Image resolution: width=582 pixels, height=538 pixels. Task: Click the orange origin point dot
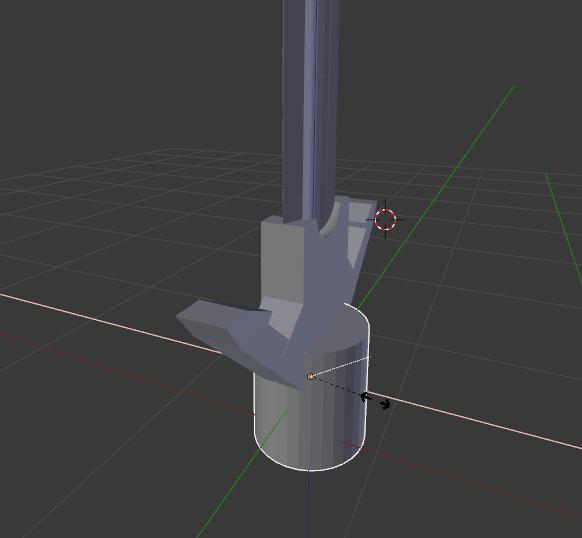click(310, 376)
